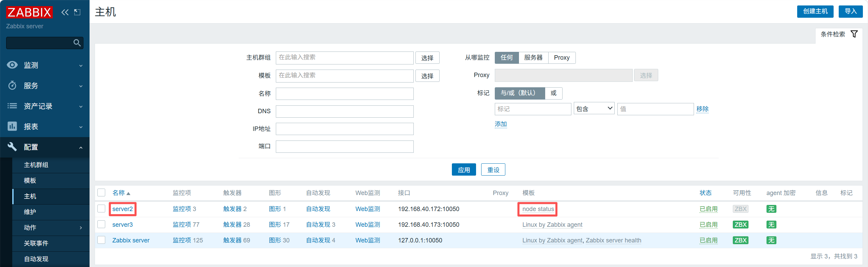Click the 无 encryption badge for server2
Screen dimensions: 868x267
771,209
